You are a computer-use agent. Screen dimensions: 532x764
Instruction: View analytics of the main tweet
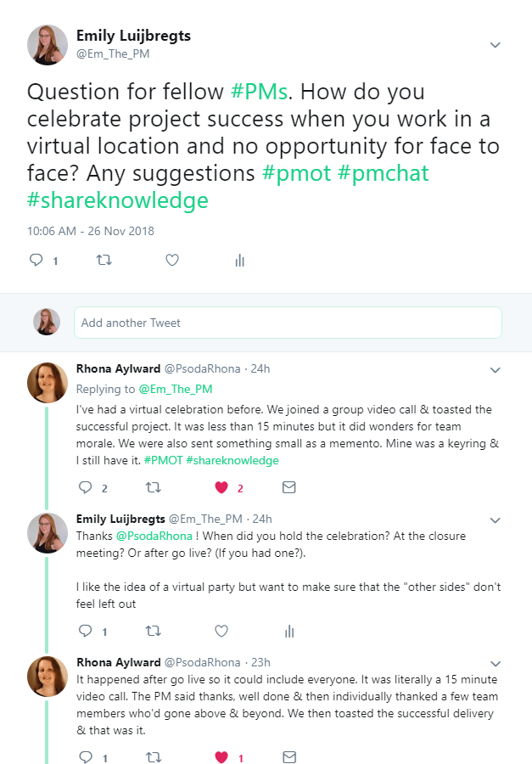tap(239, 261)
